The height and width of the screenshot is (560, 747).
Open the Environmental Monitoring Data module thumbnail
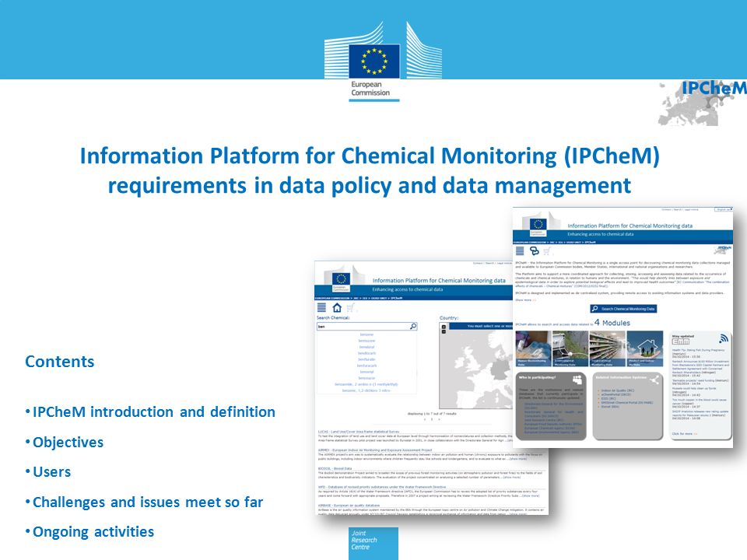[570, 348]
